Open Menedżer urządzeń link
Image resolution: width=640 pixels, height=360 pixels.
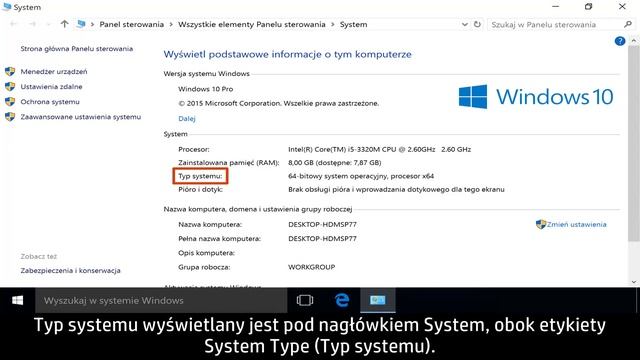point(54,71)
